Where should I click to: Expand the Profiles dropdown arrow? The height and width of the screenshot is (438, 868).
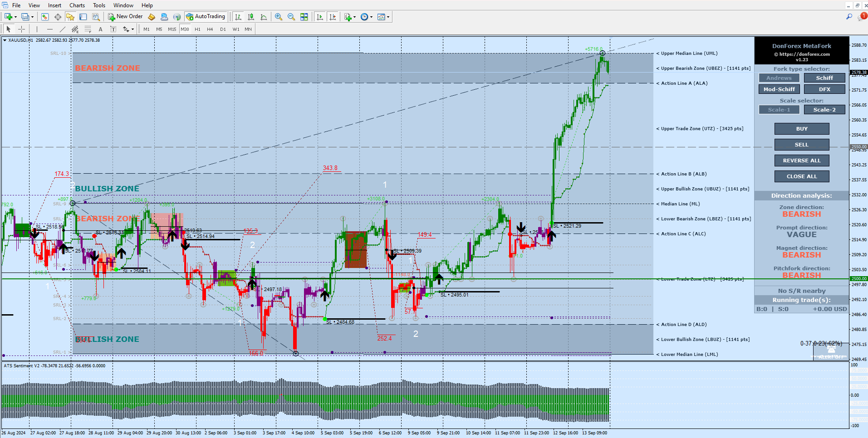click(x=33, y=17)
